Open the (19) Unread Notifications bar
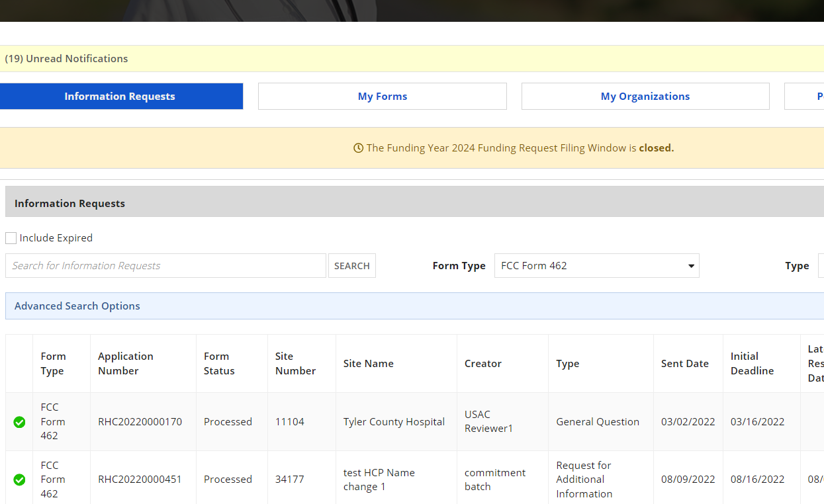The image size is (824, 504). pyautogui.click(x=412, y=59)
